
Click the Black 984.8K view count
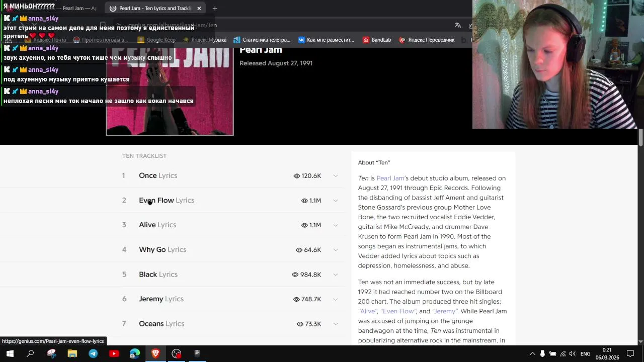coord(306,275)
